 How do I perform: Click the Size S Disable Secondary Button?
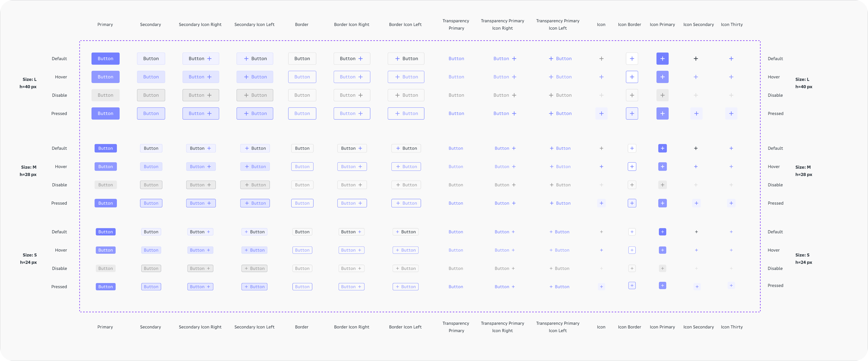tap(151, 269)
